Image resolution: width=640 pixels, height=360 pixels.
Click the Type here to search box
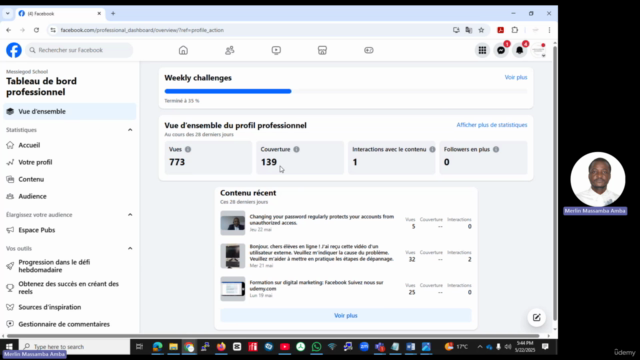pos(76,347)
